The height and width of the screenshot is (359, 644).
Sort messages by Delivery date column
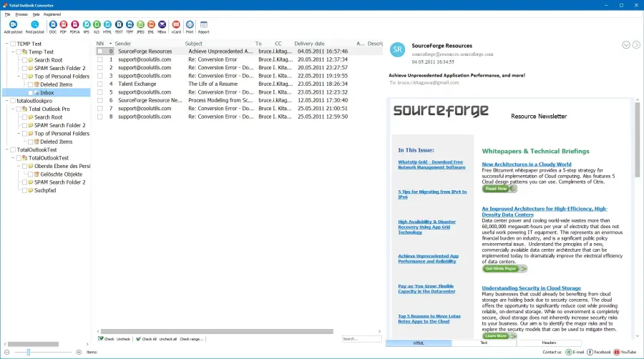click(309, 44)
